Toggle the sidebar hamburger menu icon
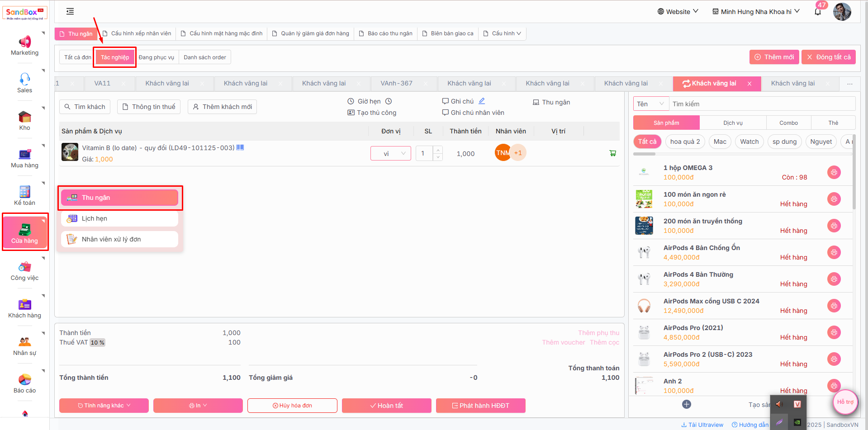 pos(70,11)
